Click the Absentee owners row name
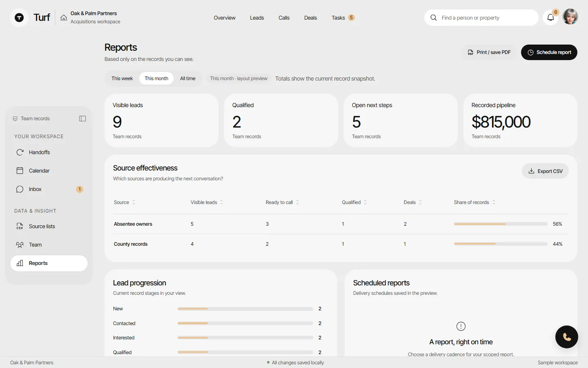Screen dimensions: 588x368 (x=133, y=224)
